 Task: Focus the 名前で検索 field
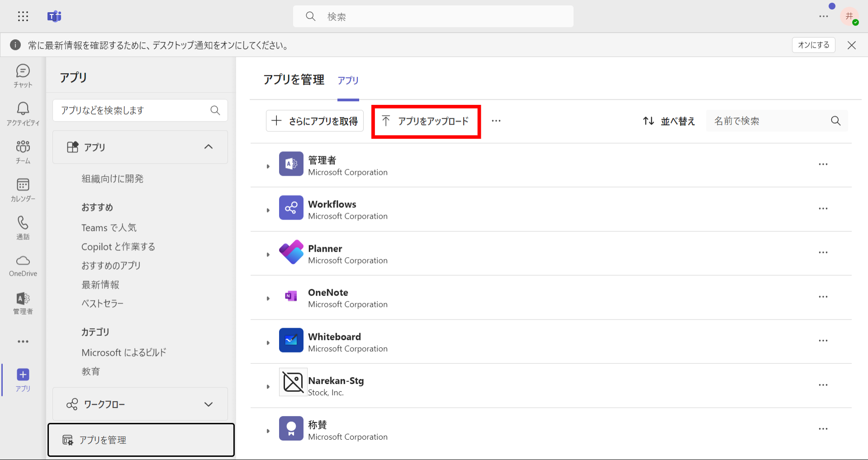point(777,121)
